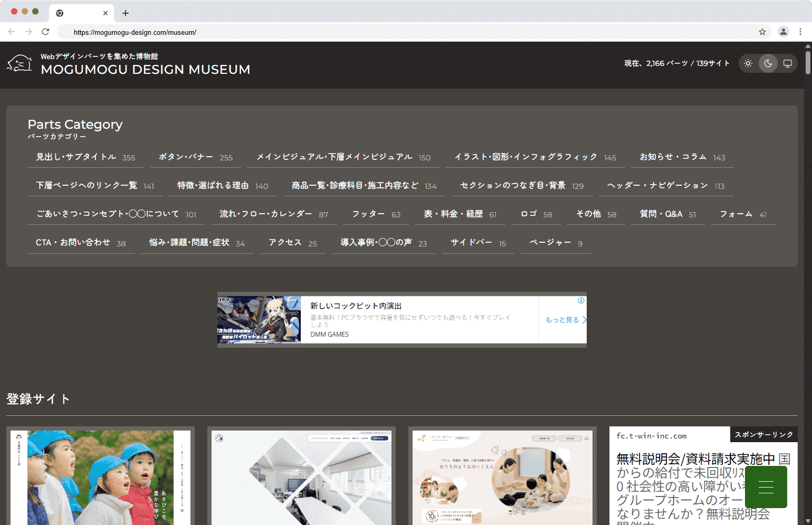Click the Mogumogu mole logo icon

20,64
